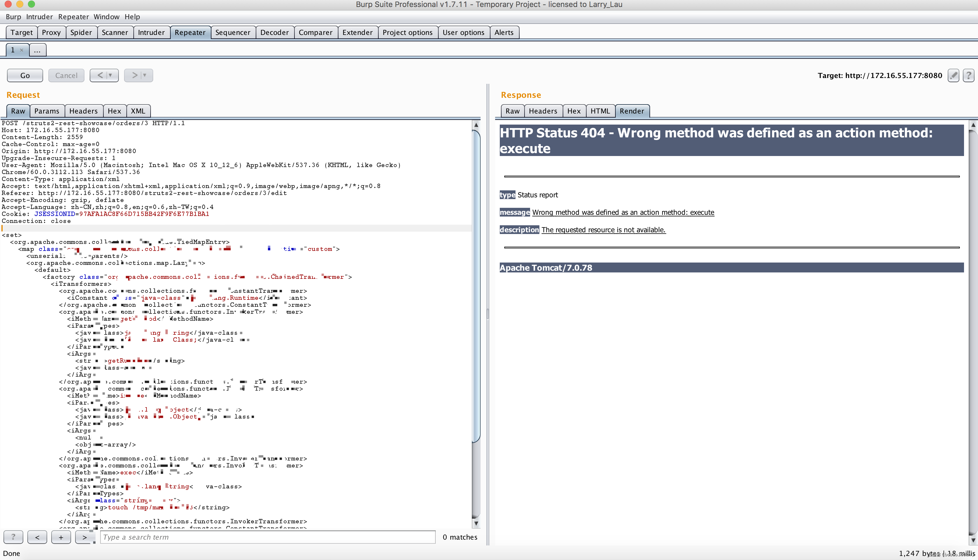The height and width of the screenshot is (560, 978).
Task: Go to previous search match arrow
Action: [37, 537]
